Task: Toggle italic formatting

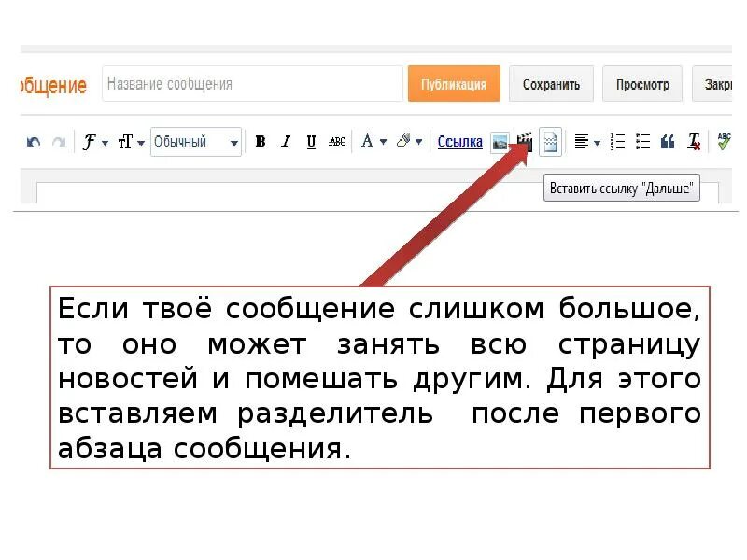Action: click(x=286, y=142)
